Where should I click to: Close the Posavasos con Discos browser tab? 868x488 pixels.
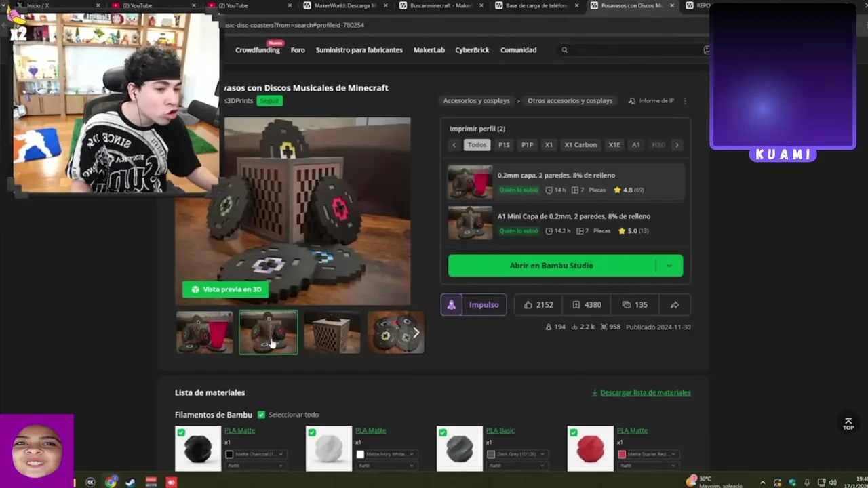click(x=673, y=5)
